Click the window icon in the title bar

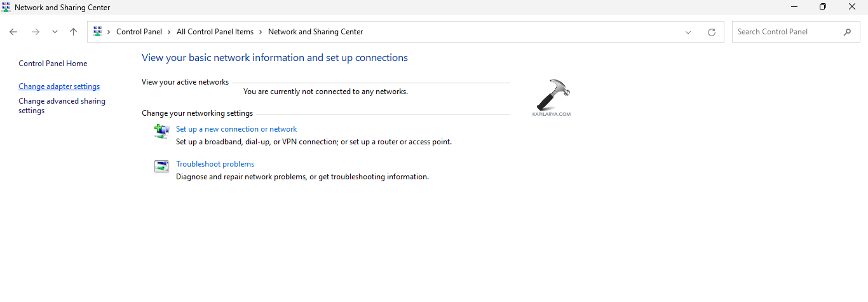pos(6,8)
